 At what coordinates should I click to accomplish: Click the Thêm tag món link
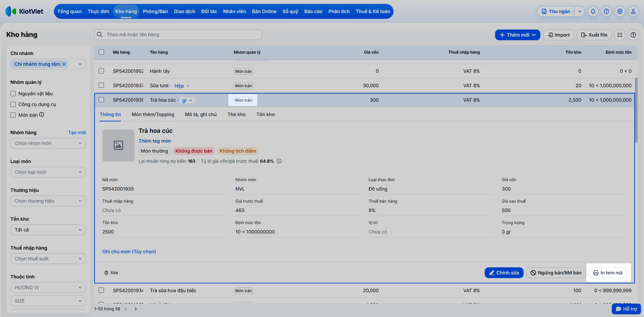(155, 141)
